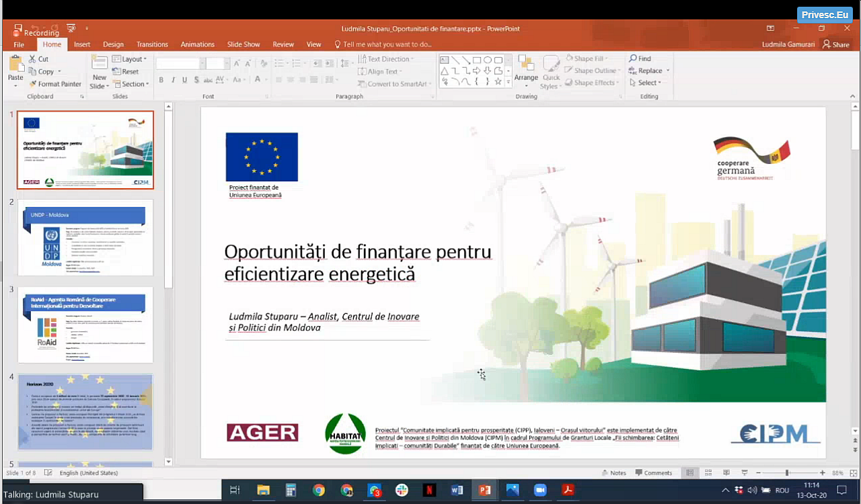861x504 pixels.
Task: Click the Cut icon in Clipboard
Action: click(38, 59)
